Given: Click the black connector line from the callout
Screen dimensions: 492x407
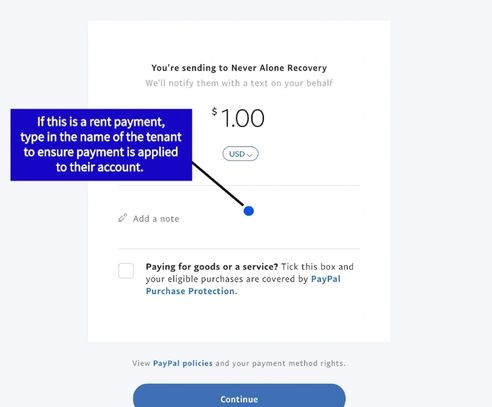Looking at the screenshot, I should (218, 183).
